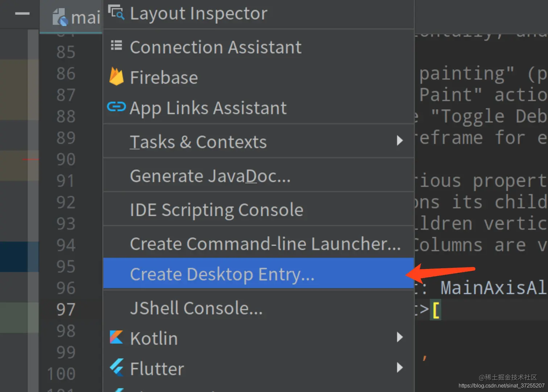The width and height of the screenshot is (548, 392).
Task: Click the Firebase flame icon
Action: pos(116,77)
